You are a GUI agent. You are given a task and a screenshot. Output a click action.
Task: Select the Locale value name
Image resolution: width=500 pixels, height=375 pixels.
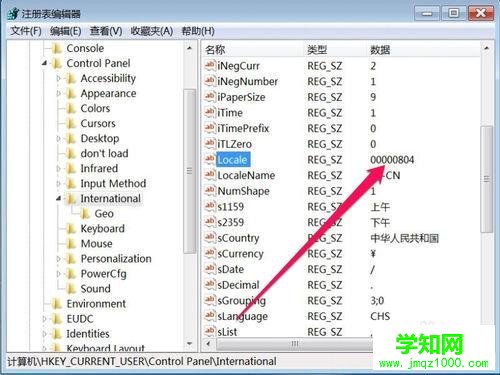pos(232,160)
